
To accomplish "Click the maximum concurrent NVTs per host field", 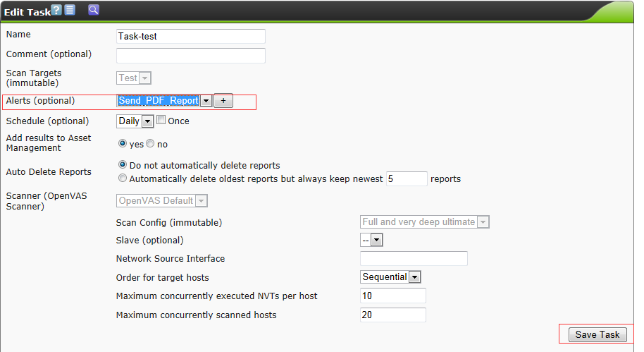I will coord(392,296).
